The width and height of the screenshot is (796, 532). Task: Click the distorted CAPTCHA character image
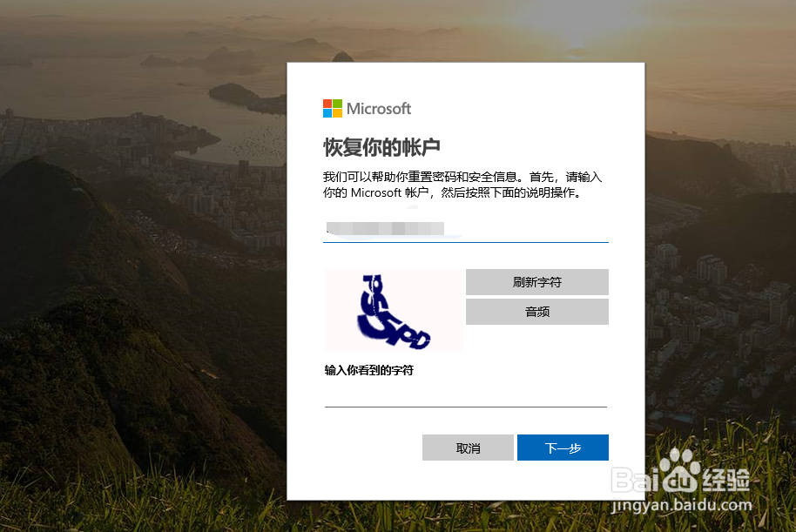(395, 311)
